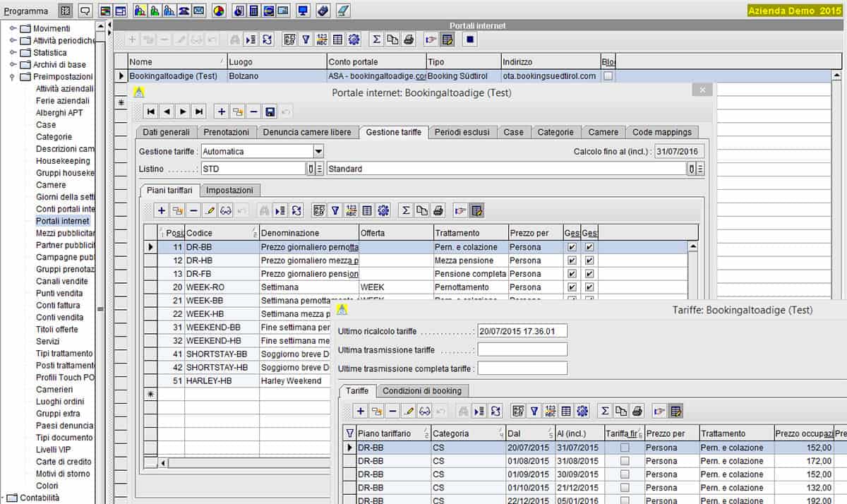
Task: Go to the first record using navigation arrow
Action: coord(151,112)
